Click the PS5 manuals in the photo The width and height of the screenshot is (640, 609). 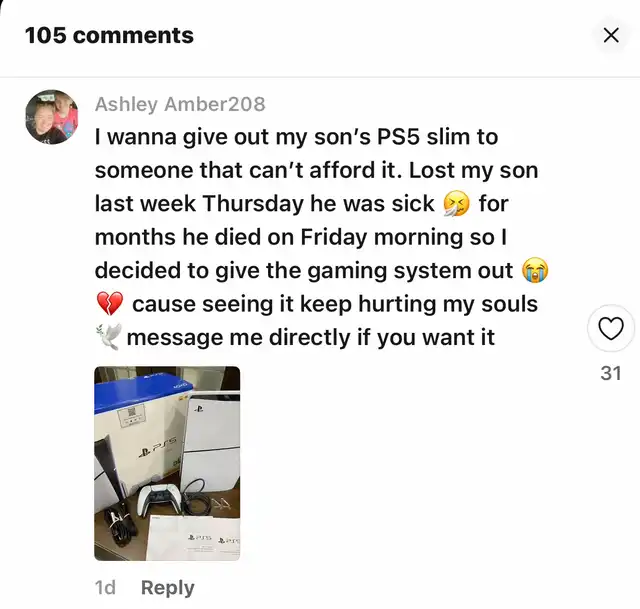point(193,538)
